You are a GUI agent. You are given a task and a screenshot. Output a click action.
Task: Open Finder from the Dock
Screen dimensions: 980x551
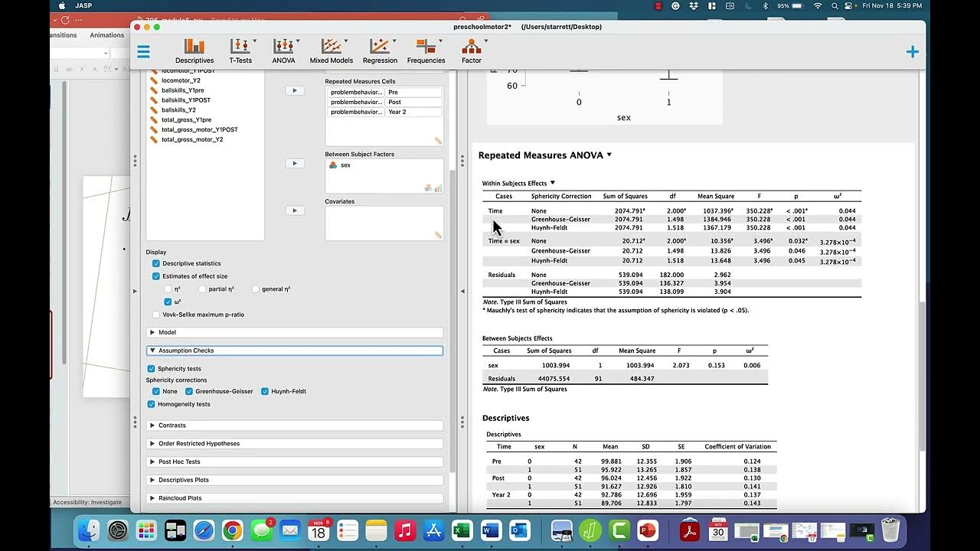click(89, 530)
